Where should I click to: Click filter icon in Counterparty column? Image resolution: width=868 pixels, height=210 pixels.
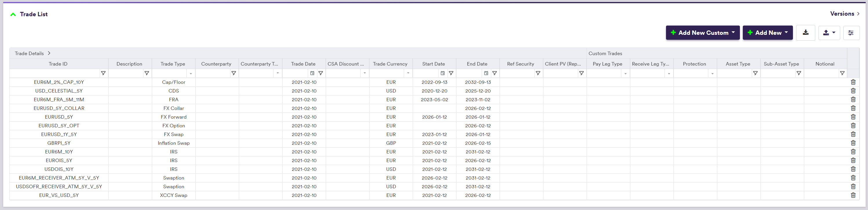234,73
